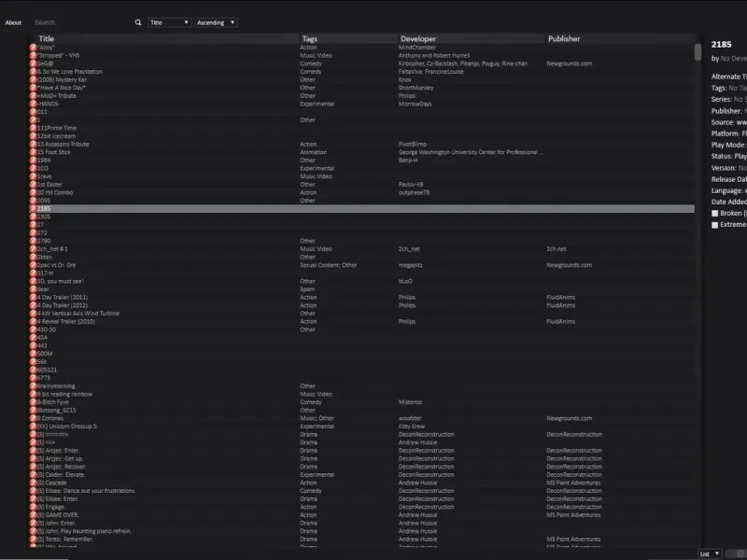Image resolution: width=747 pixels, height=560 pixels.
Task: Click the Flash icon beside 4 Day Trailer (2011)
Action: (x=33, y=297)
